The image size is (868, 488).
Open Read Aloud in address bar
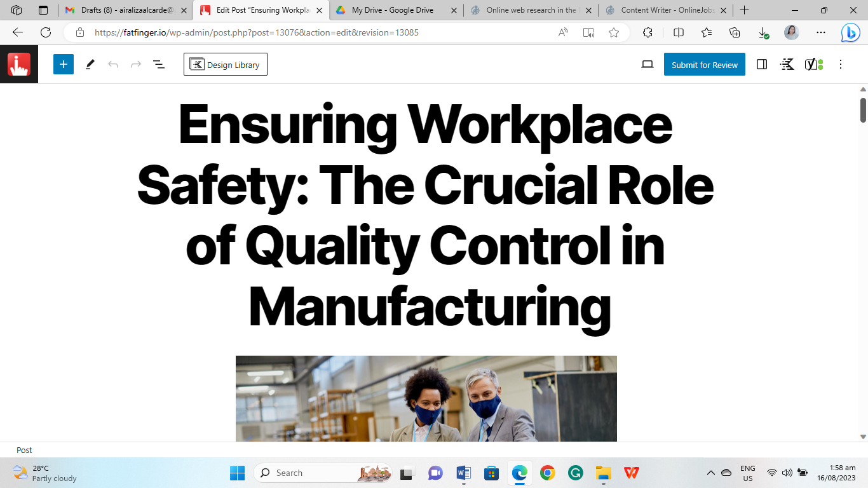tap(563, 32)
